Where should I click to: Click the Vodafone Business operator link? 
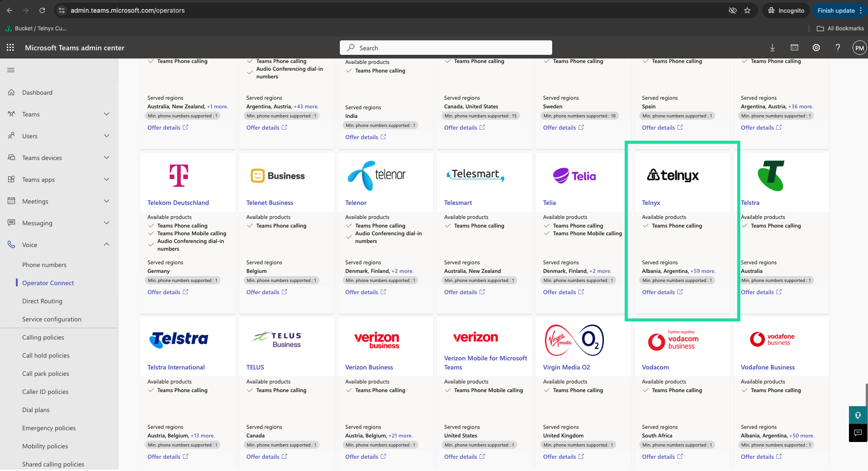[768, 367]
